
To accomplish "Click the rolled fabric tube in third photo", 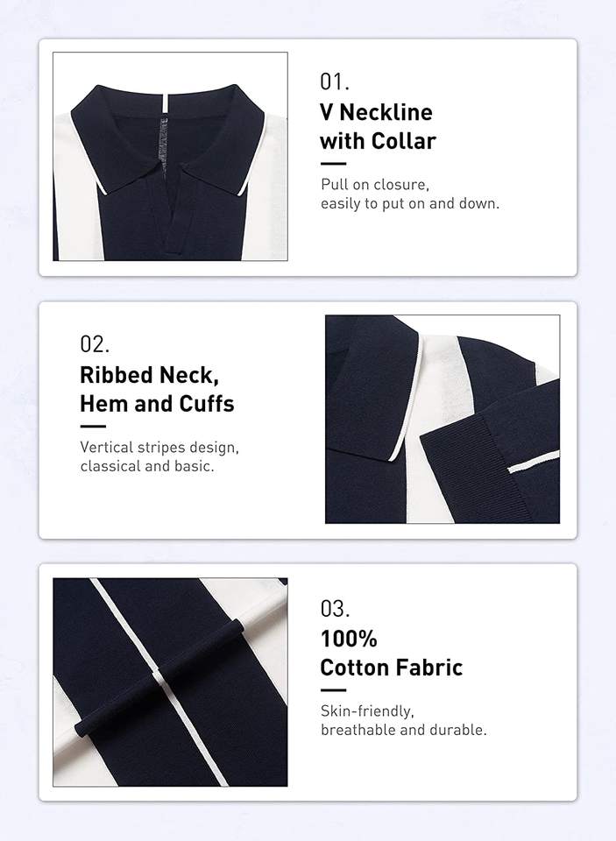I will [159, 678].
